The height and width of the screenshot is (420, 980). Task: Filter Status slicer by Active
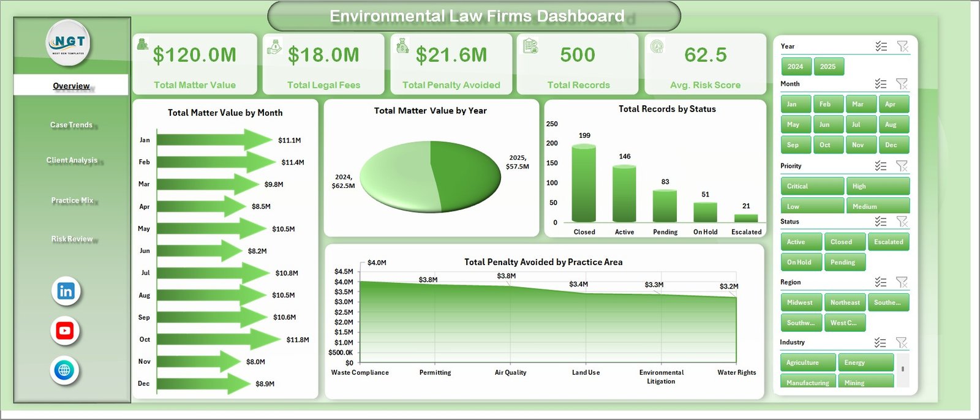tap(801, 242)
